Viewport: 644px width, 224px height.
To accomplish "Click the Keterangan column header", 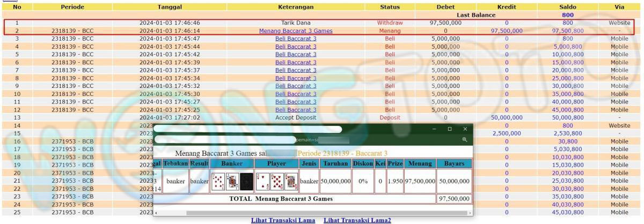I will pyautogui.click(x=296, y=7).
